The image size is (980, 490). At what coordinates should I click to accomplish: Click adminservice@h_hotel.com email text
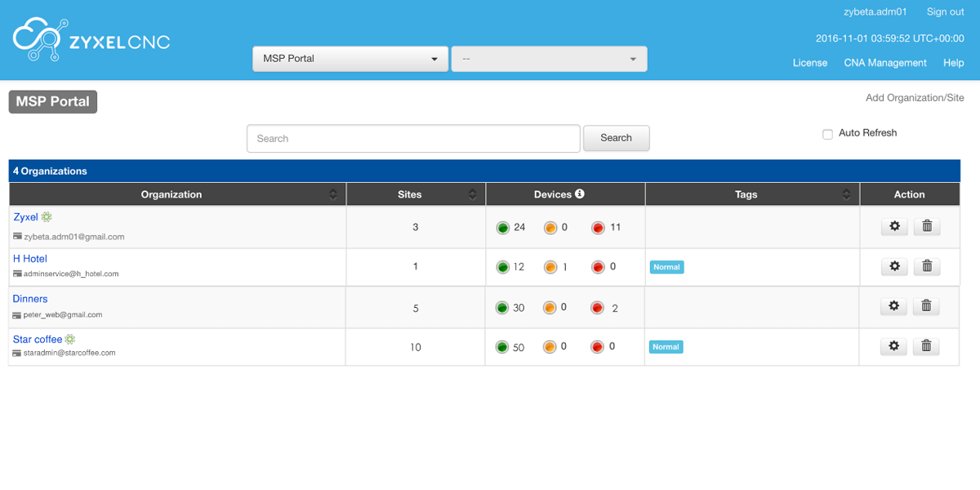(x=71, y=274)
